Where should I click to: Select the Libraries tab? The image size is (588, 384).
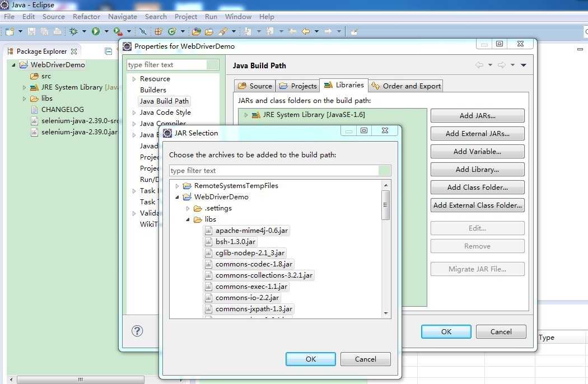tap(344, 85)
